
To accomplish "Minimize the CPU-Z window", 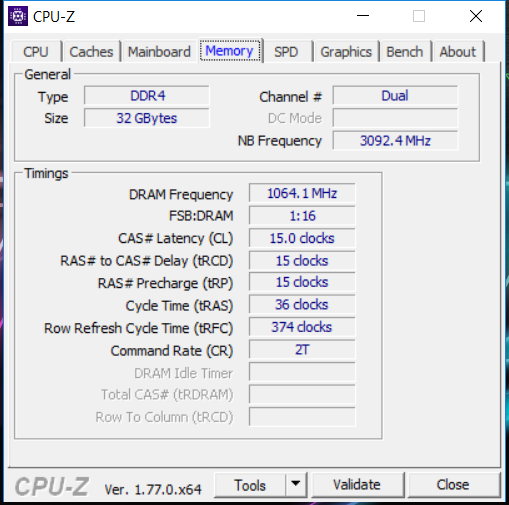I will click(363, 16).
